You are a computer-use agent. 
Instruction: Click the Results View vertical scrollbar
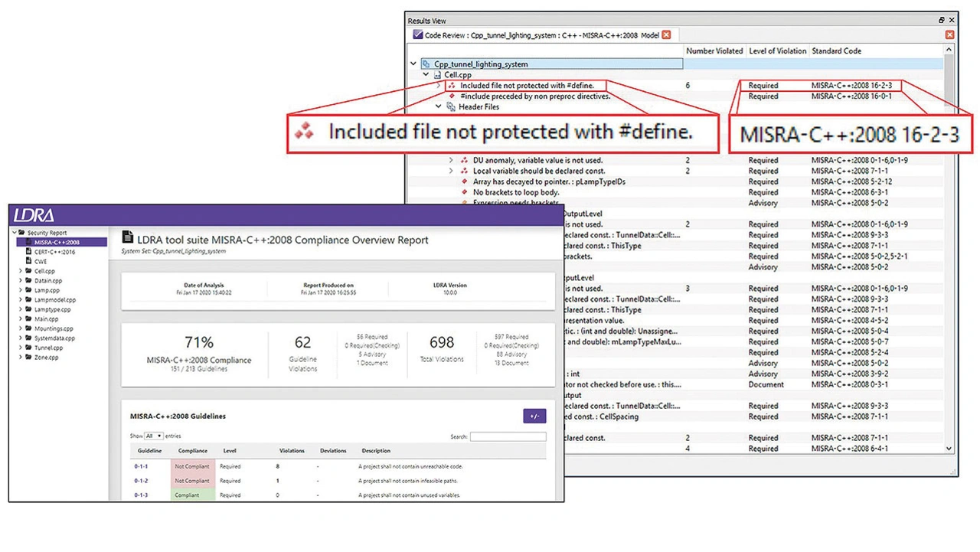click(x=949, y=230)
